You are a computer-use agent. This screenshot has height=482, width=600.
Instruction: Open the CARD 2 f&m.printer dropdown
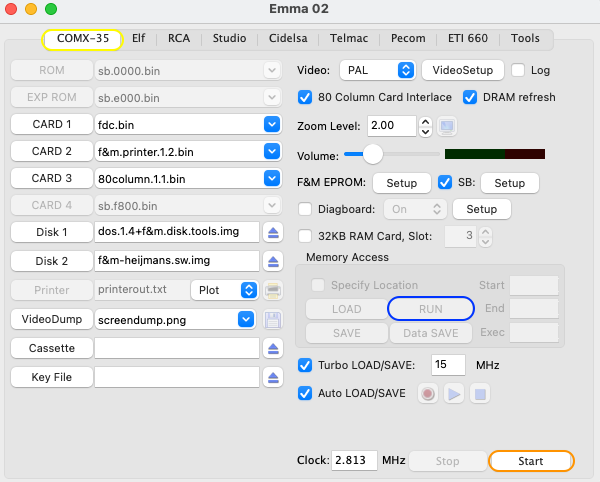pos(272,151)
